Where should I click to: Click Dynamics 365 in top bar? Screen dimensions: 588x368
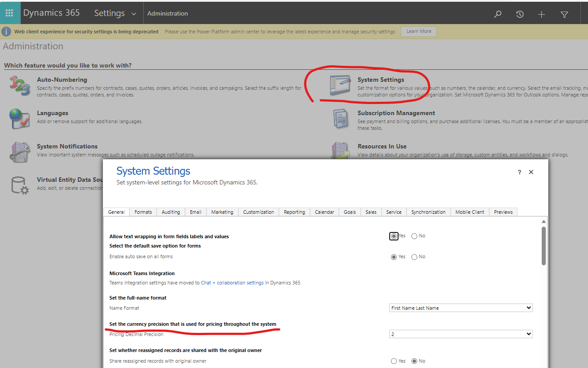pos(52,13)
